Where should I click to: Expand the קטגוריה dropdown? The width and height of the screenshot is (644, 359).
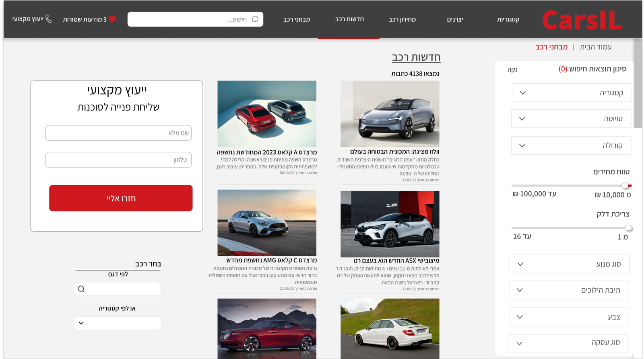pos(572,93)
